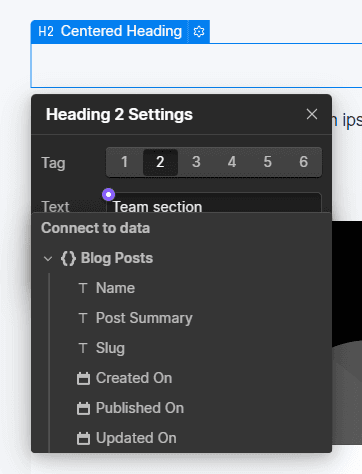
Task: Open settings gear on Centered Heading label
Action: 199,32
